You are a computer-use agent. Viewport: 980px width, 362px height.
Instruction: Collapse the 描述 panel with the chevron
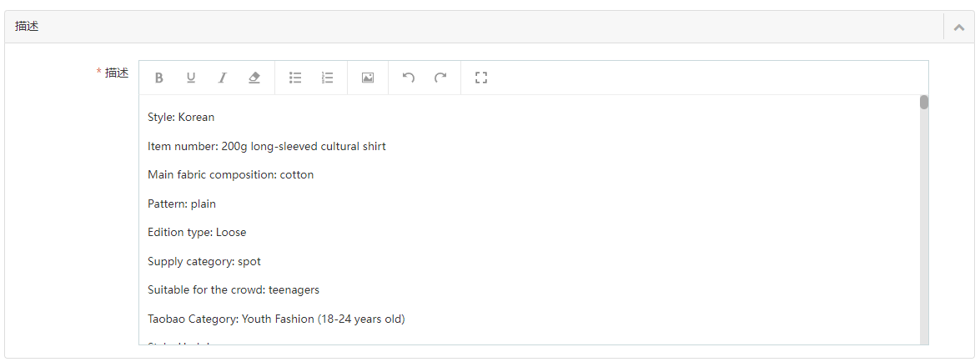pos(959,27)
